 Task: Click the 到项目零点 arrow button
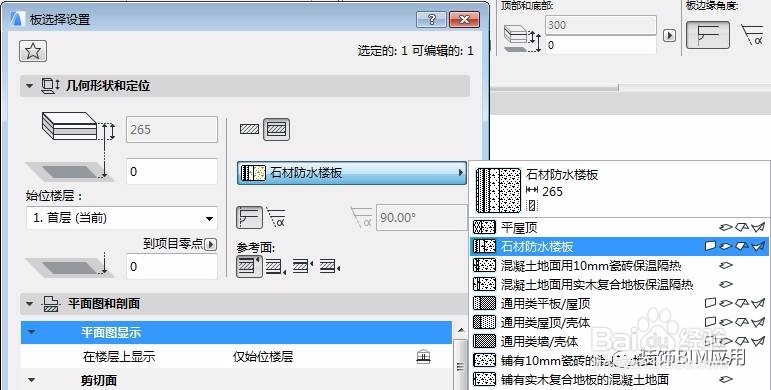click(210, 244)
